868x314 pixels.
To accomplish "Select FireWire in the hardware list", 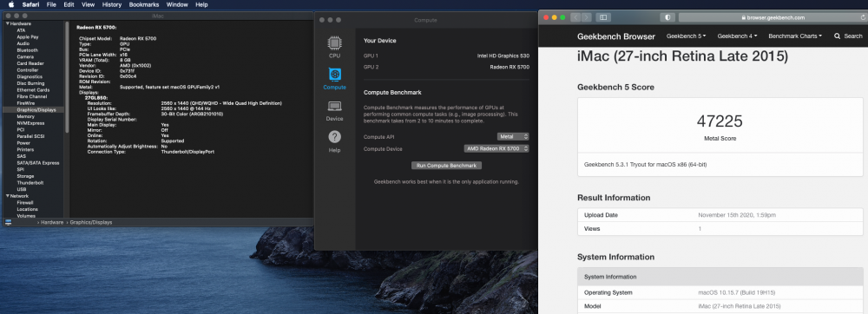I will [25, 103].
